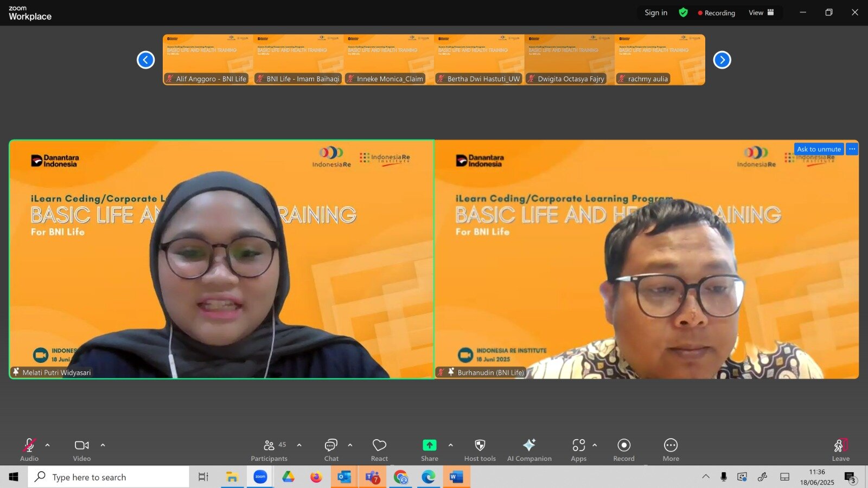The image size is (868, 488).
Task: Leave the meeting
Action: click(x=840, y=450)
